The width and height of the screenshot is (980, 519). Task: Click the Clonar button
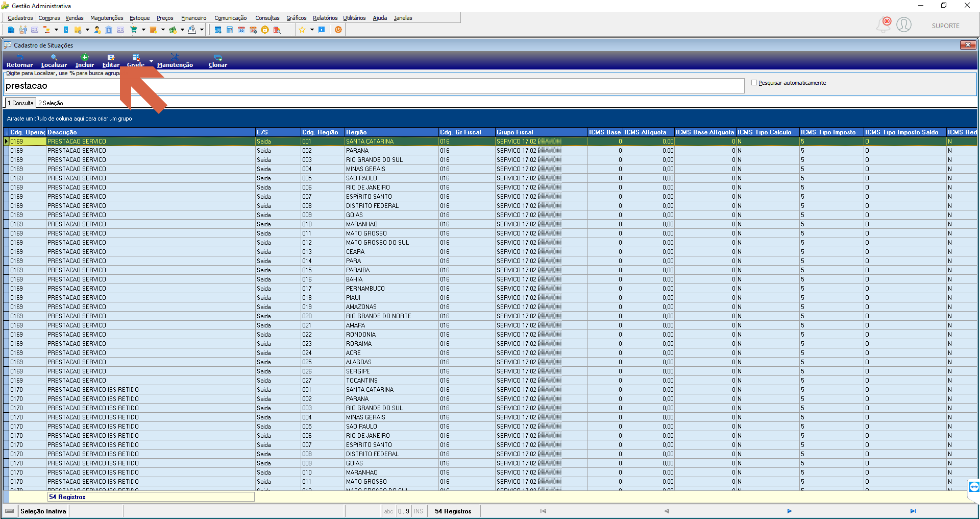click(x=218, y=61)
